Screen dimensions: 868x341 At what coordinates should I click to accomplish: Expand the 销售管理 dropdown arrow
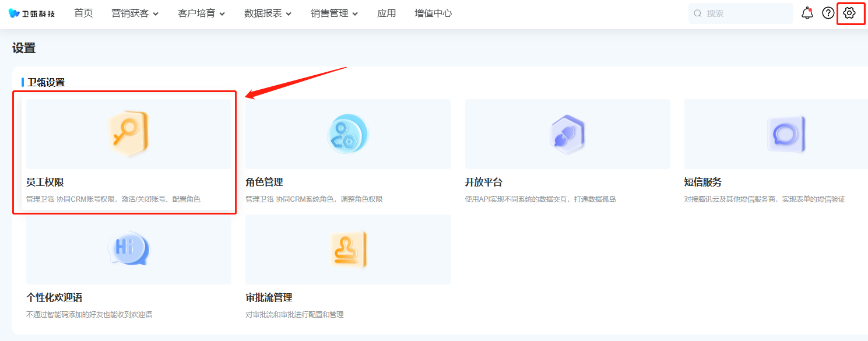tap(355, 14)
